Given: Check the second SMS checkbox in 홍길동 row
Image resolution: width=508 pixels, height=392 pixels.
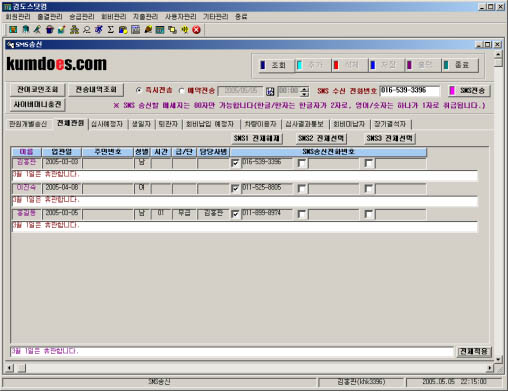Looking at the screenshot, I should 302,214.
